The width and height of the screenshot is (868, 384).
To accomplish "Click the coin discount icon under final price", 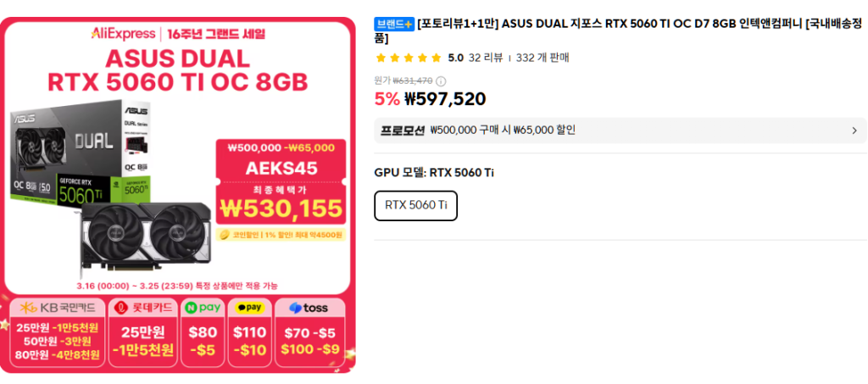I will click(x=225, y=234).
